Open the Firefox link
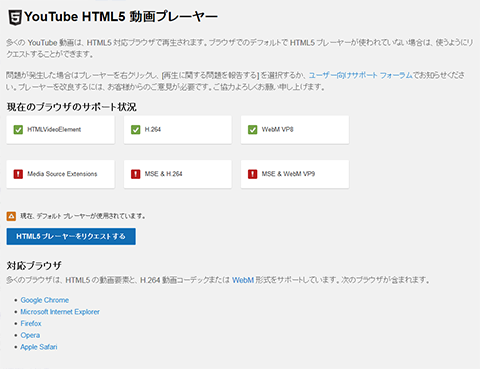This screenshot has width=480, height=369. click(31, 323)
